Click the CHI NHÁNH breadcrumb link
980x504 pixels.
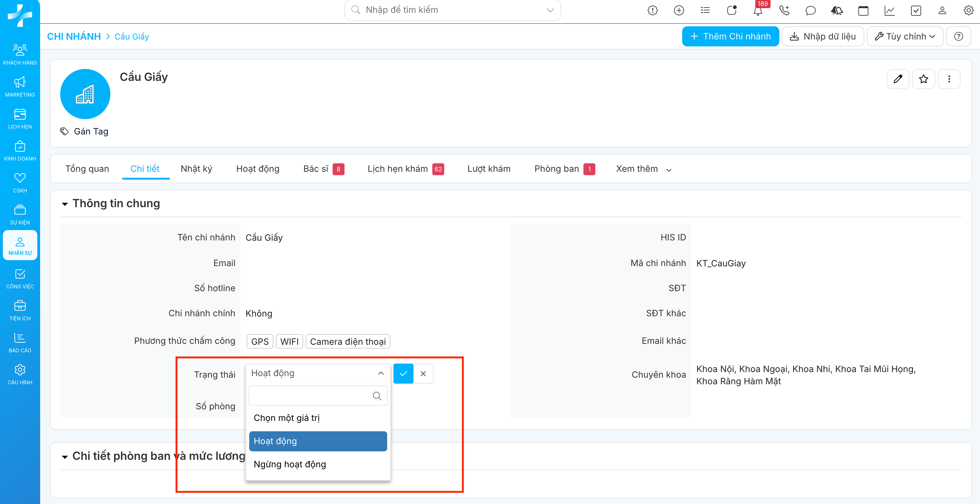tap(74, 36)
